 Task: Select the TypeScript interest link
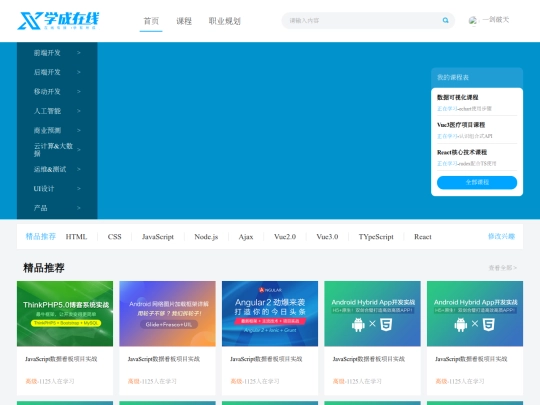(x=376, y=237)
